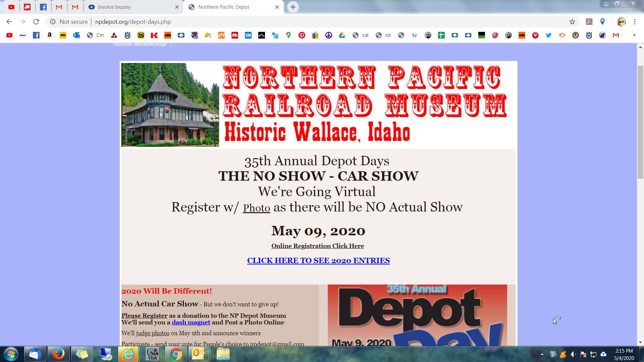Open the blue SN bookmark
This screenshot has height=362, width=644.
248,35
